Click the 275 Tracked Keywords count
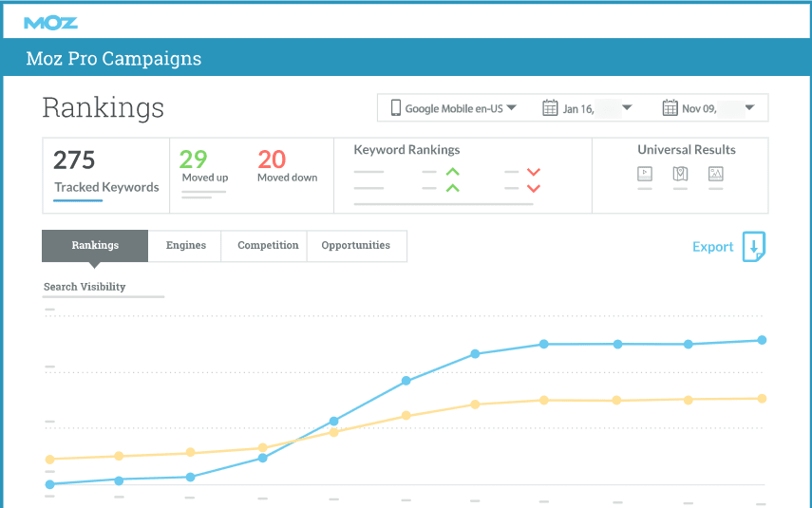Image resolution: width=812 pixels, height=508 pixels. click(74, 160)
